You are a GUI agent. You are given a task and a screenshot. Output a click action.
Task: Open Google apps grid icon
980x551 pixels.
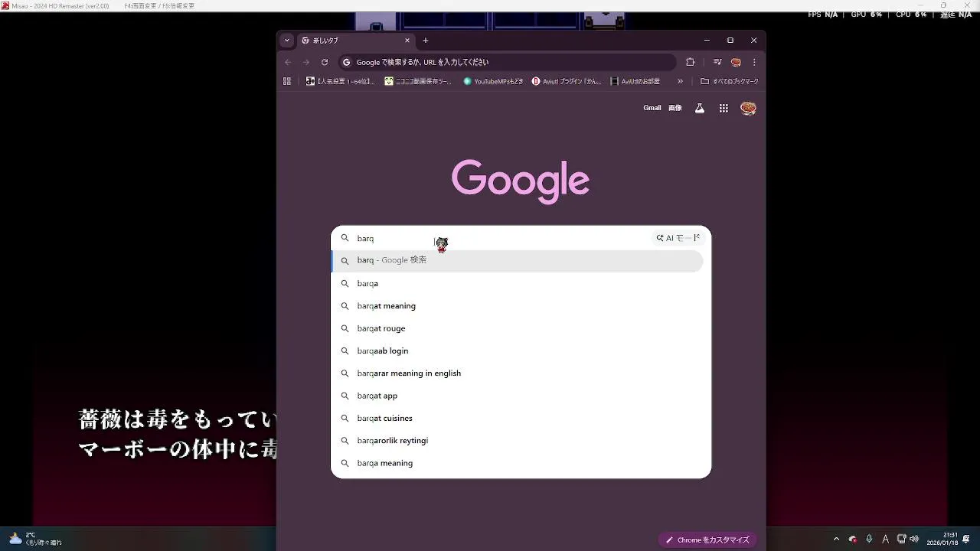[x=724, y=108]
